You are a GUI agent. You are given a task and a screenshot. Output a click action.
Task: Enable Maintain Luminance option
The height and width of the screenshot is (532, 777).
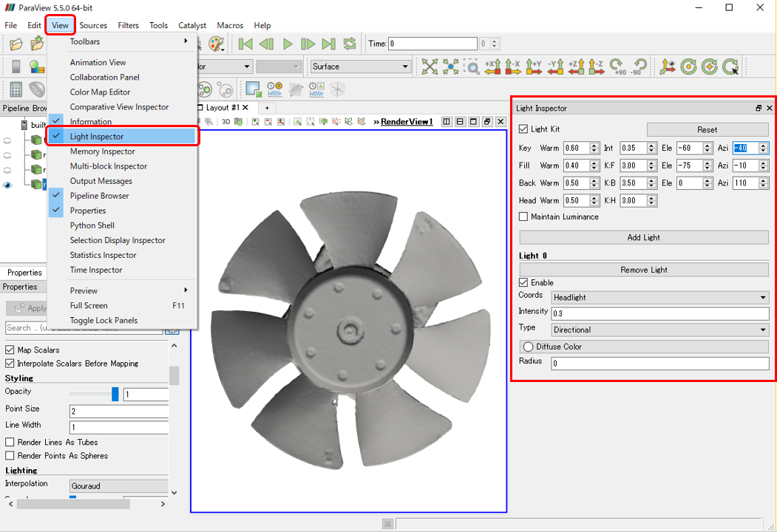point(523,217)
